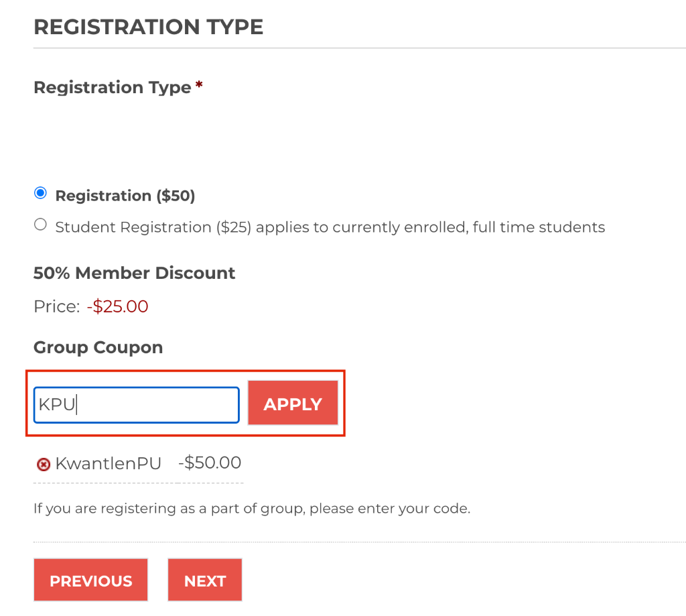Focus the Group Coupon code input box
Image resolution: width=686 pixels, height=616 pixels.
click(137, 405)
